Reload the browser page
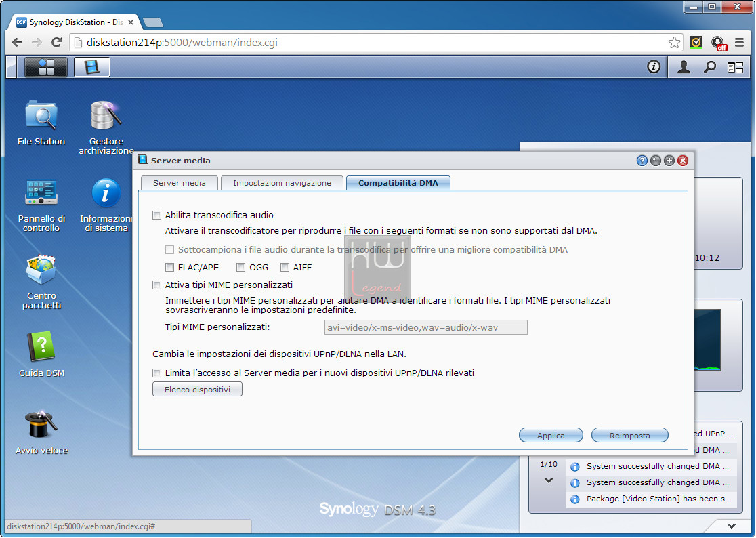 click(56, 43)
